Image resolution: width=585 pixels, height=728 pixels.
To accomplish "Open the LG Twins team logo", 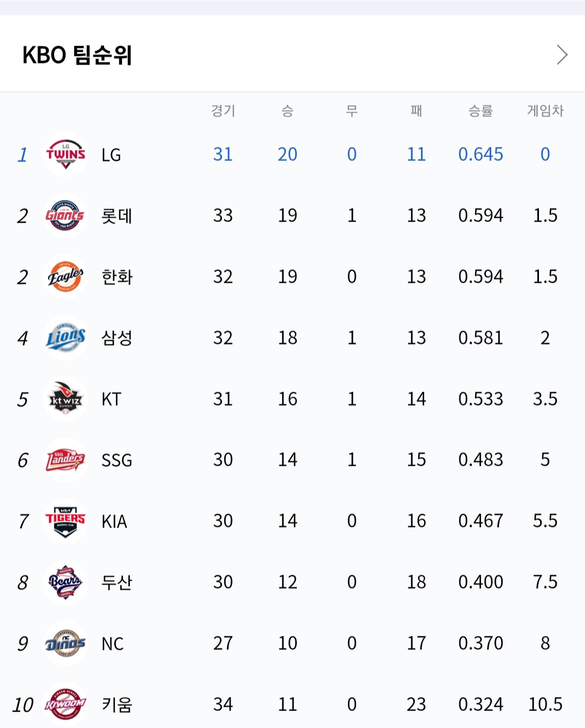I will click(66, 154).
